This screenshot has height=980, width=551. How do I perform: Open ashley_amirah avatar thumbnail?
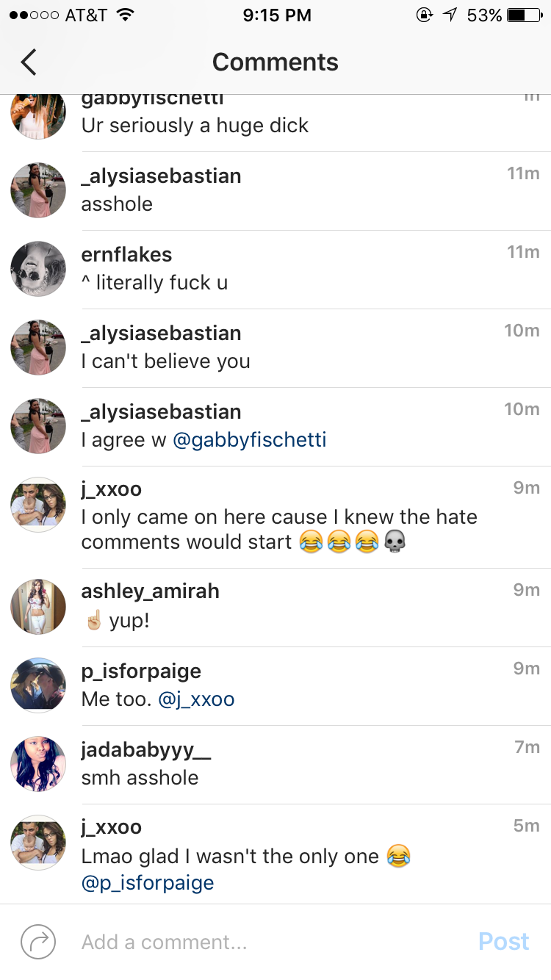(38, 607)
